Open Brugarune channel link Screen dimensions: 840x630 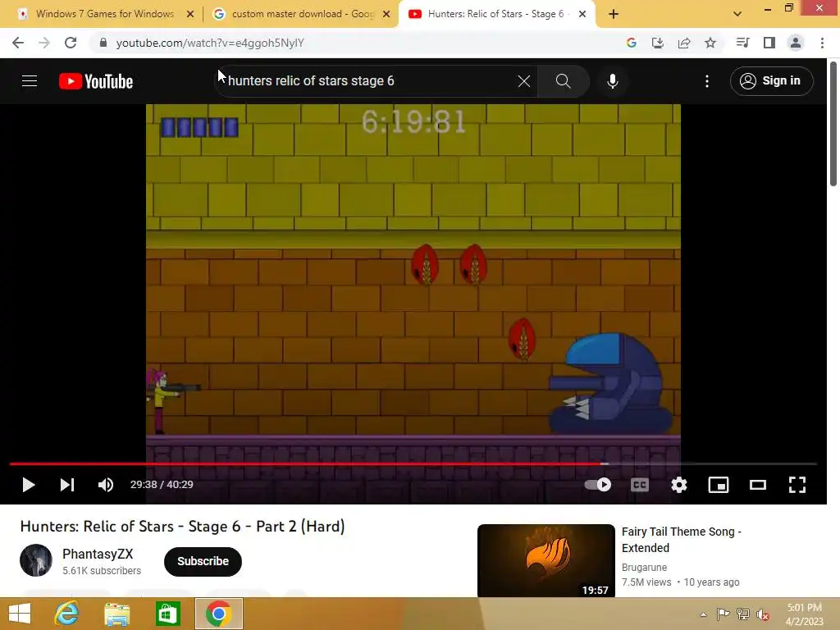[644, 568]
